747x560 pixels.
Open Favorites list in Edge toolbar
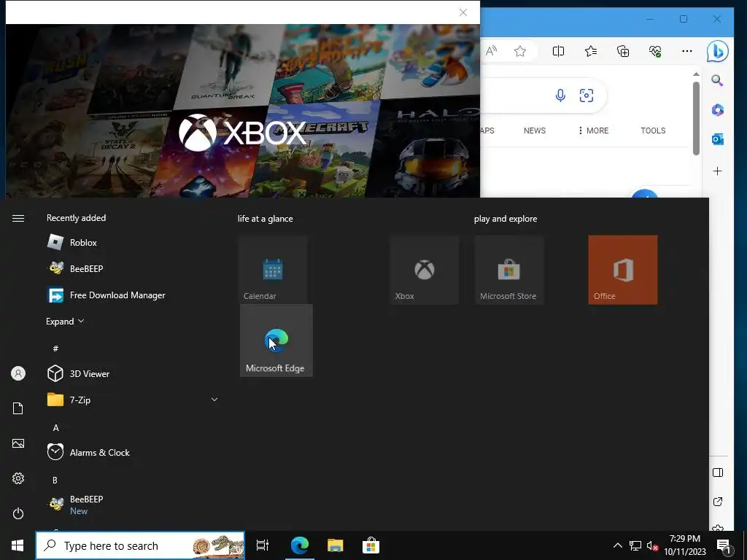click(x=591, y=51)
